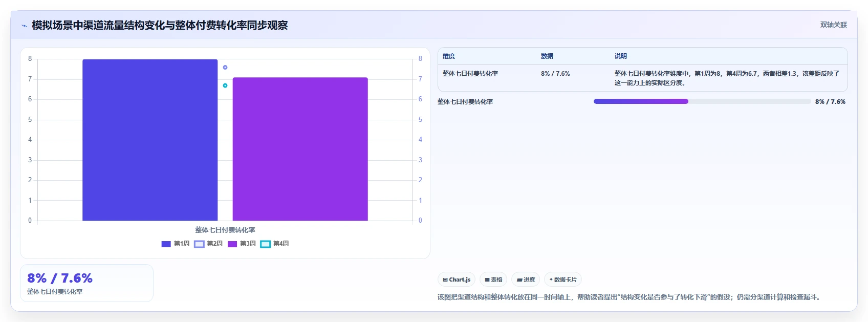Click the 整体七日付费转化率 caption in the data card
Viewport: 868px width, 322px height.
coord(55,292)
